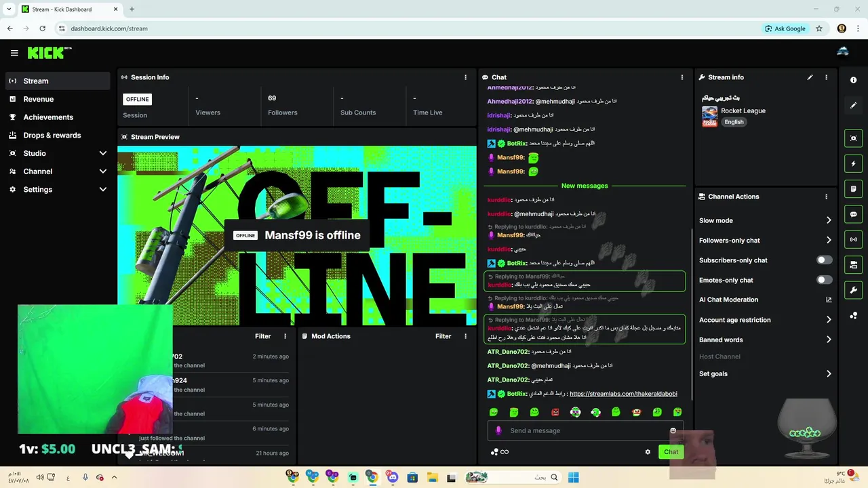Viewport: 868px width, 488px height.
Task: Click the three-dots icon at the sidebar bottom
Action: tap(853, 316)
